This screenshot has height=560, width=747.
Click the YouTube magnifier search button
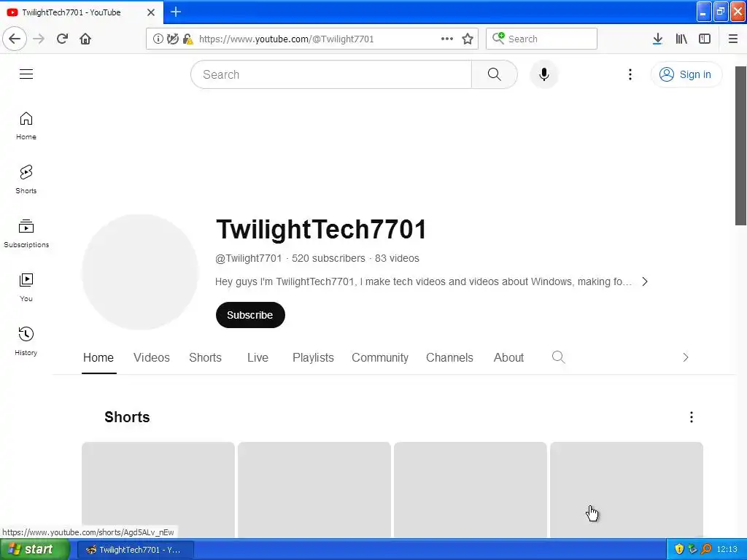tap(495, 74)
